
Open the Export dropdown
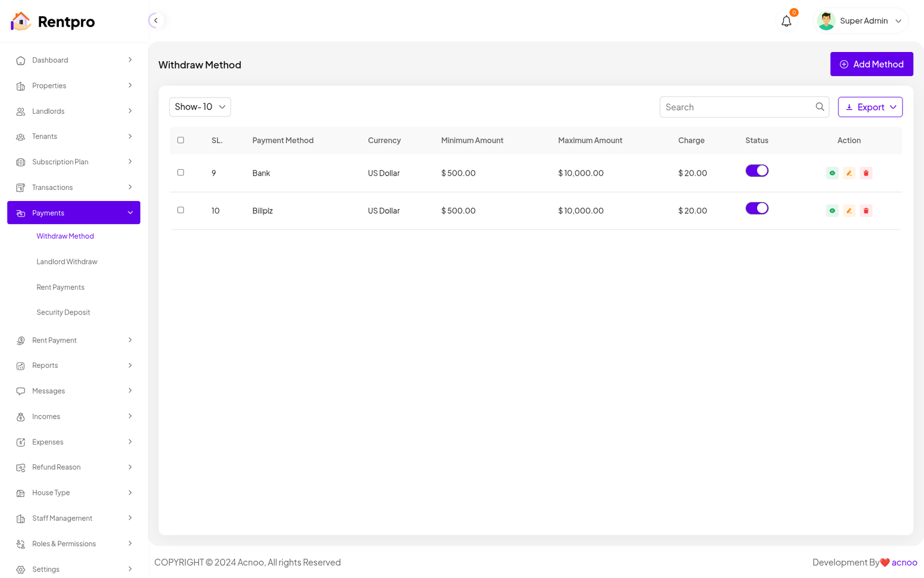tap(870, 107)
